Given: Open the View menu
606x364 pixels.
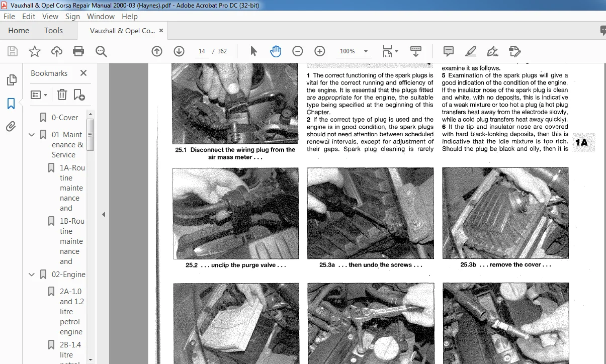Looking at the screenshot, I should click(x=50, y=16).
